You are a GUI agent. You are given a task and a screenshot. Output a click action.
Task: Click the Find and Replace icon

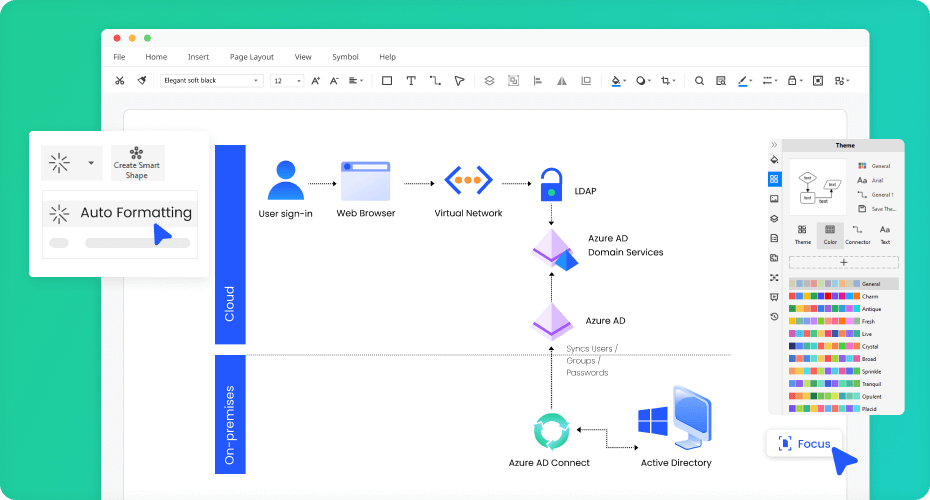coord(721,81)
